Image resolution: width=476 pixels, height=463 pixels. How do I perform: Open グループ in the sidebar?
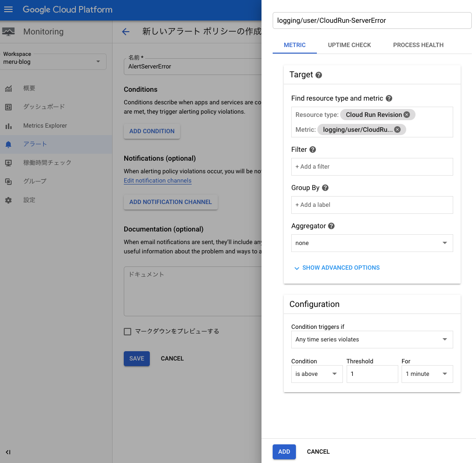click(x=56, y=181)
